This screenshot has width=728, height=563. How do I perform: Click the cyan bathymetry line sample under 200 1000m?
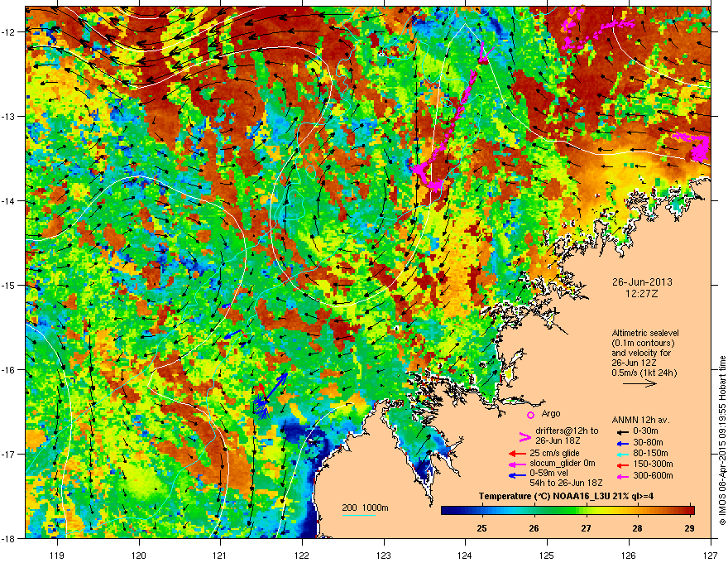tap(358, 515)
